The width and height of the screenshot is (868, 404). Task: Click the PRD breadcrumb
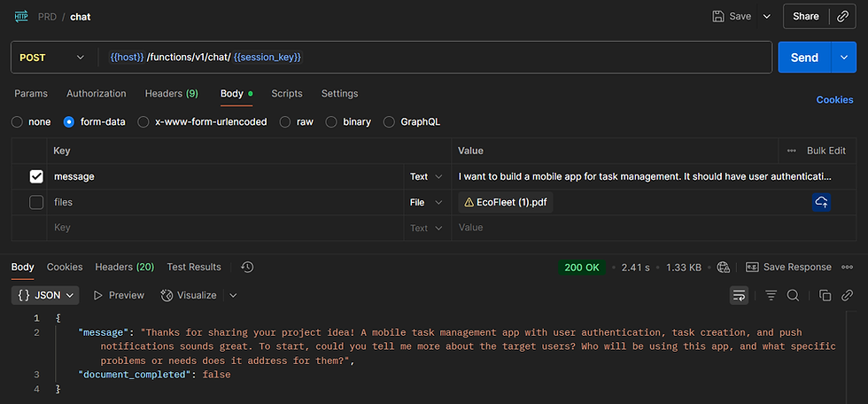[47, 17]
